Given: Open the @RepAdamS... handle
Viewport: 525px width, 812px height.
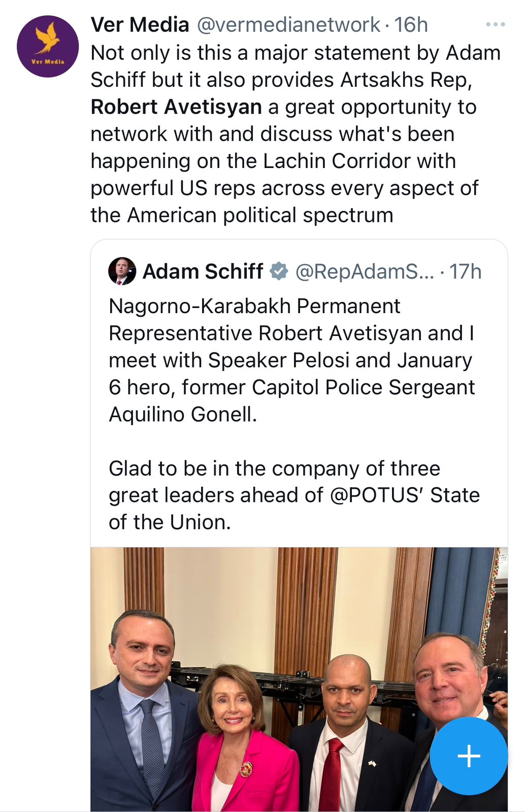Looking at the screenshot, I should pyautogui.click(x=365, y=272).
